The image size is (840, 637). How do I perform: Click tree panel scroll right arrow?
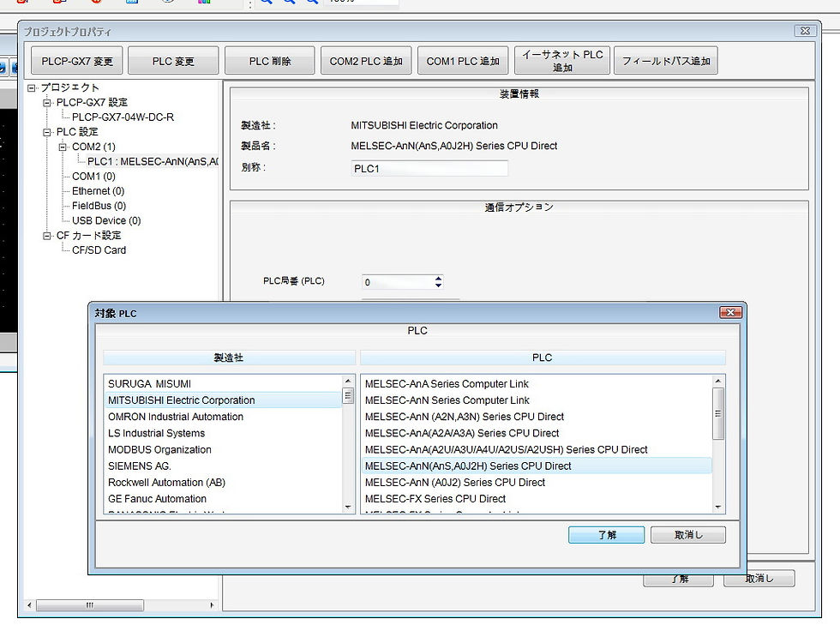[212, 605]
